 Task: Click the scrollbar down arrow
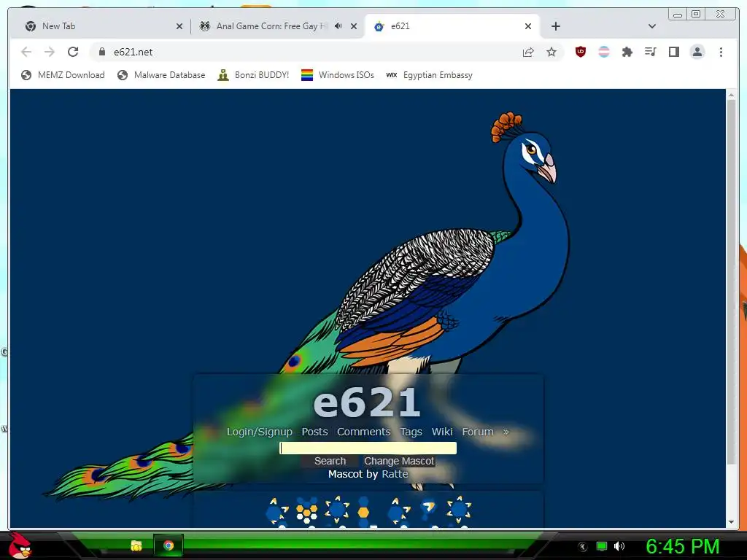(731, 522)
